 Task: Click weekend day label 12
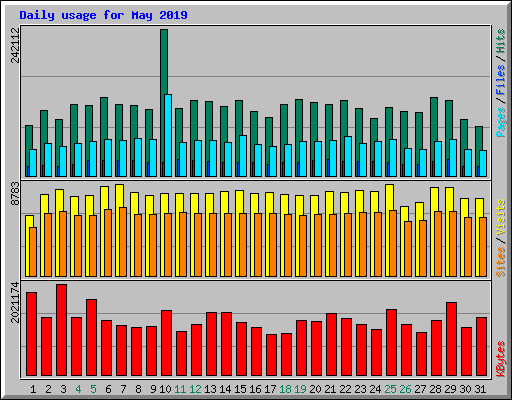(195, 389)
